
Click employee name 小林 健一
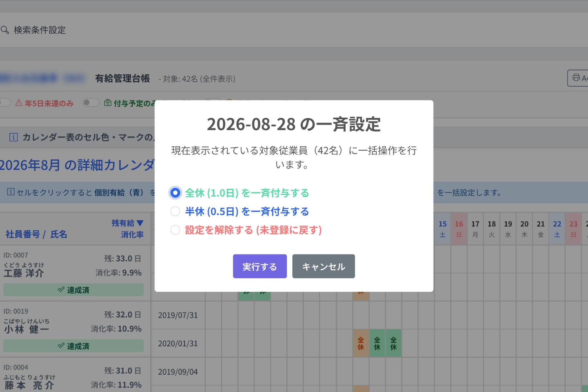click(x=26, y=329)
